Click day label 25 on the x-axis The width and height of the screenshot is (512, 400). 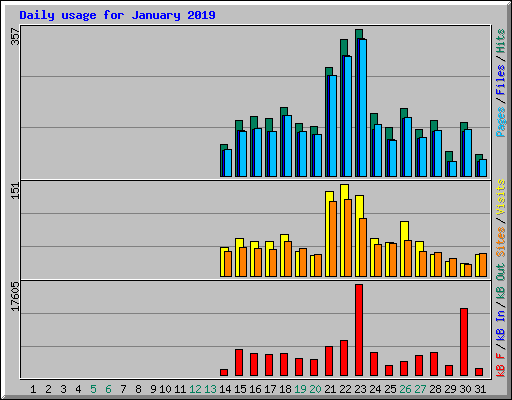click(390, 389)
